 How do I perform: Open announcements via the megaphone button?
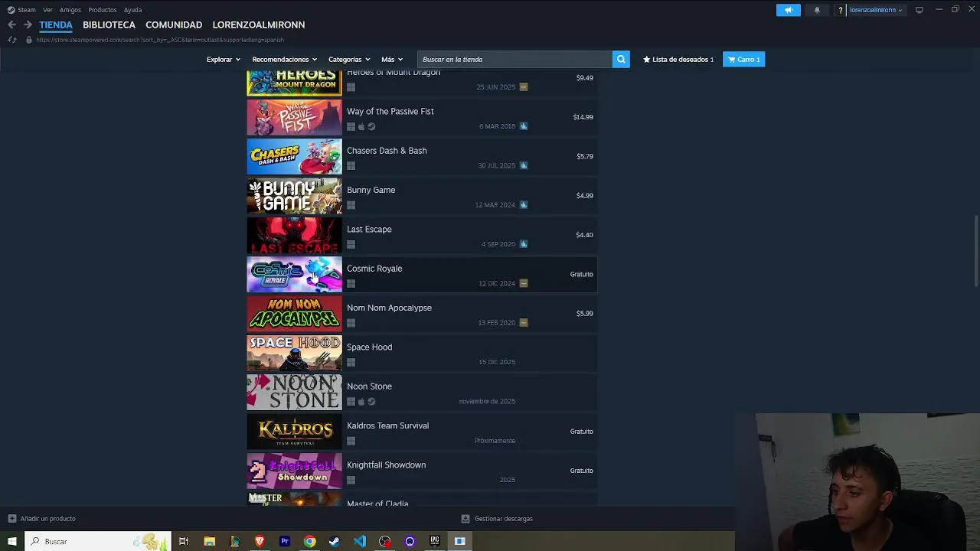(x=788, y=10)
